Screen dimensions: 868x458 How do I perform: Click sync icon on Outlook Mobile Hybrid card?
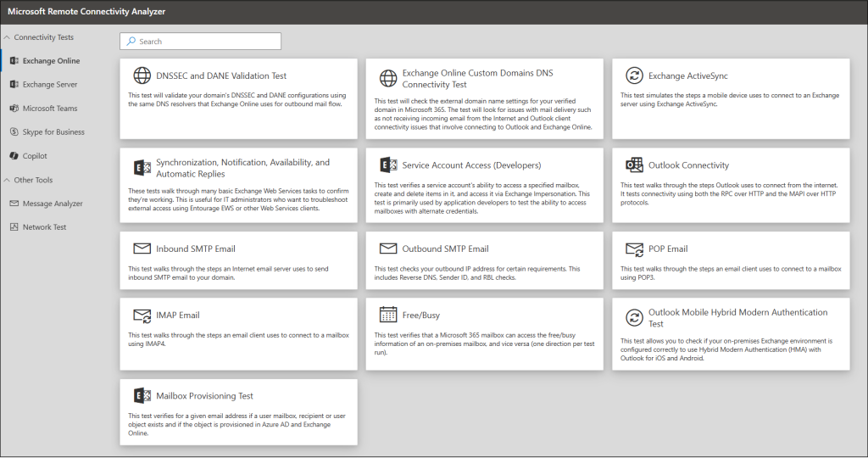point(634,317)
